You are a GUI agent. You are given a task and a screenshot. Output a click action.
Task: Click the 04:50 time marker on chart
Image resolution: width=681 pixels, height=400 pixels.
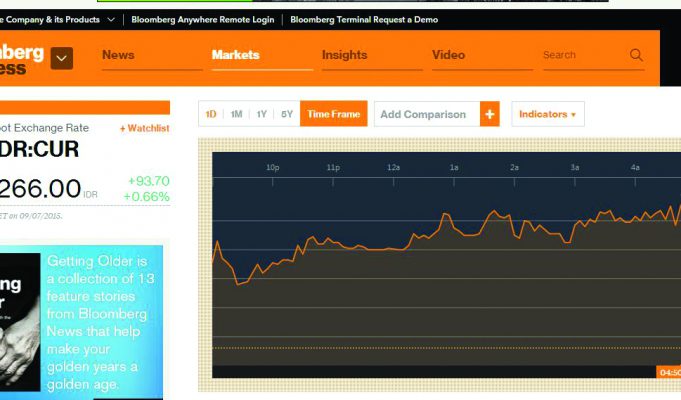(x=668, y=372)
